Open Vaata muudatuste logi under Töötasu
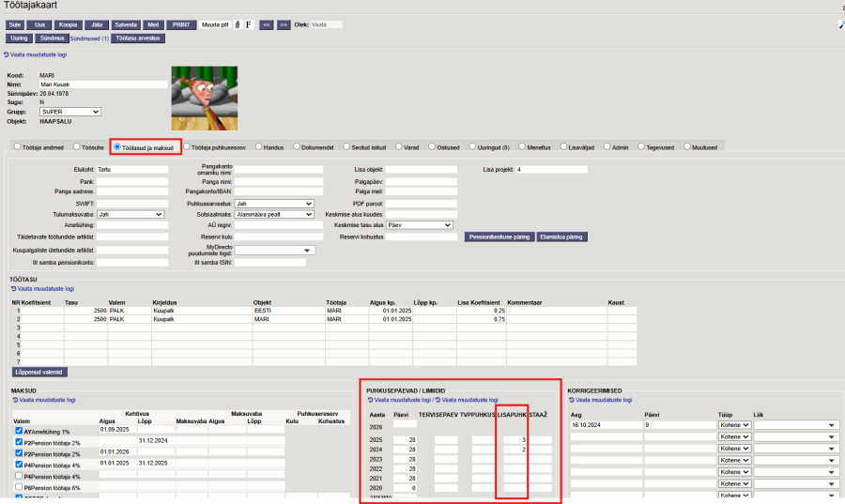This screenshot has width=845, height=504. pos(40,289)
